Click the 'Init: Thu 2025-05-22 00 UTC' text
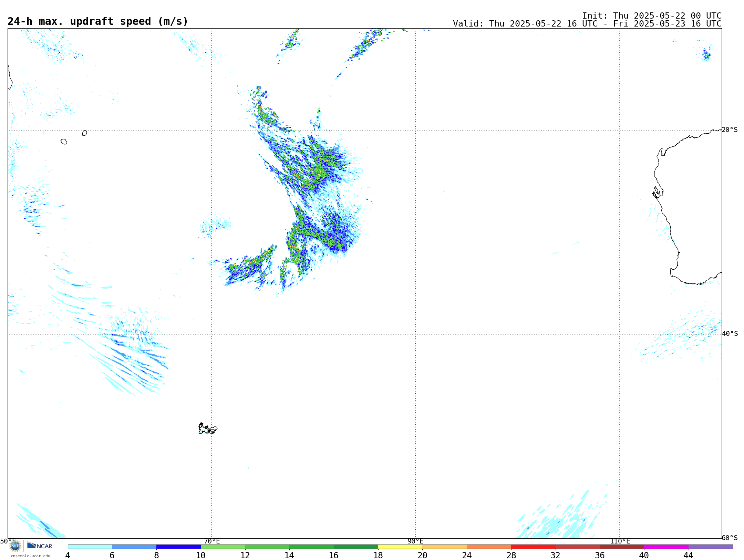 coord(652,16)
